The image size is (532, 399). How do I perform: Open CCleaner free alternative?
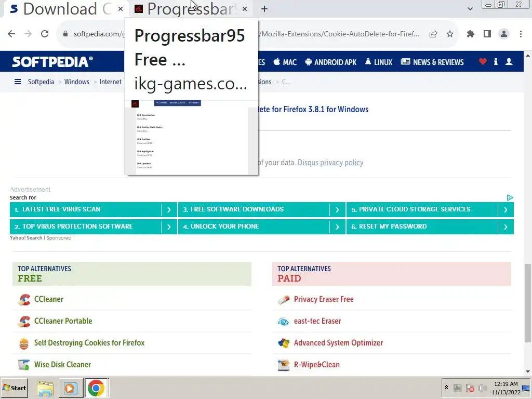coord(49,299)
